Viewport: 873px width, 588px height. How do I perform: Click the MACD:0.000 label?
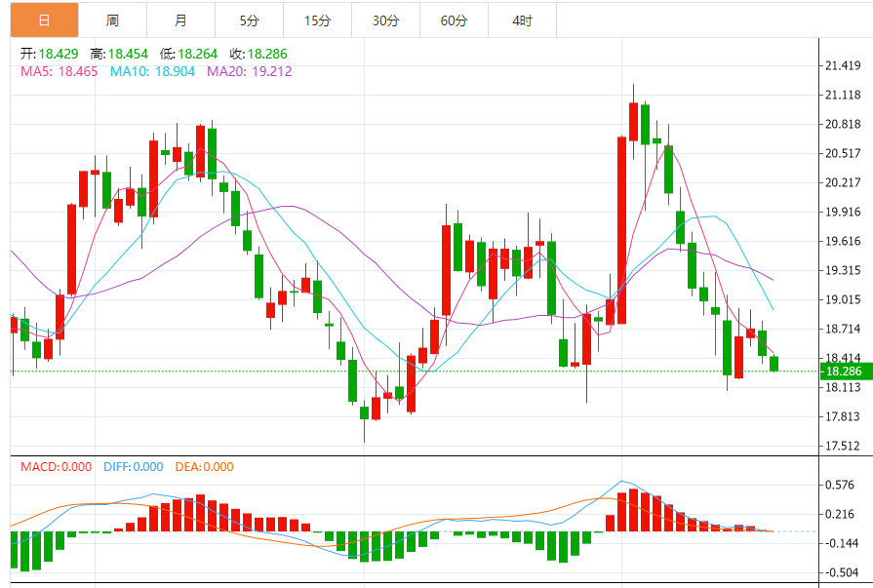coord(56,467)
